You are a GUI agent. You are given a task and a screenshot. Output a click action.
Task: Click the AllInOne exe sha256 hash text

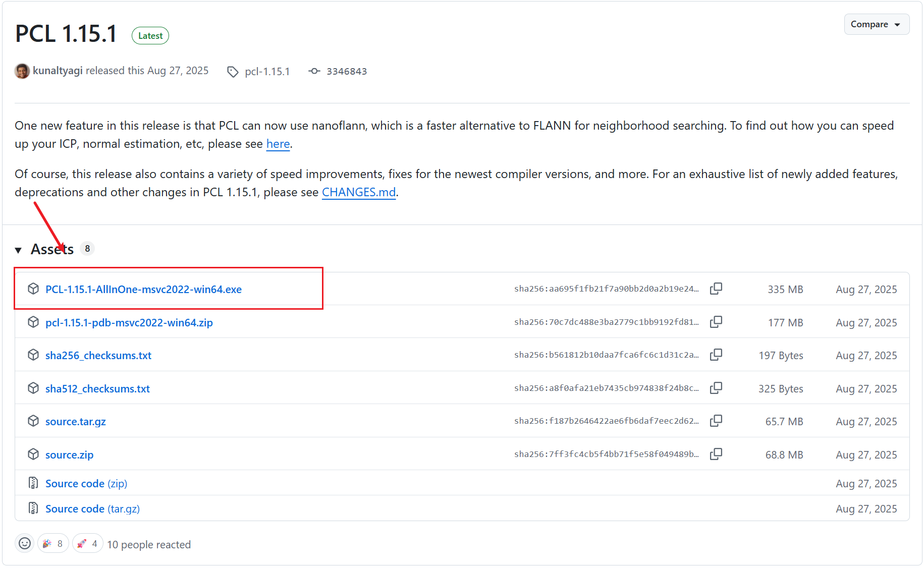click(607, 289)
